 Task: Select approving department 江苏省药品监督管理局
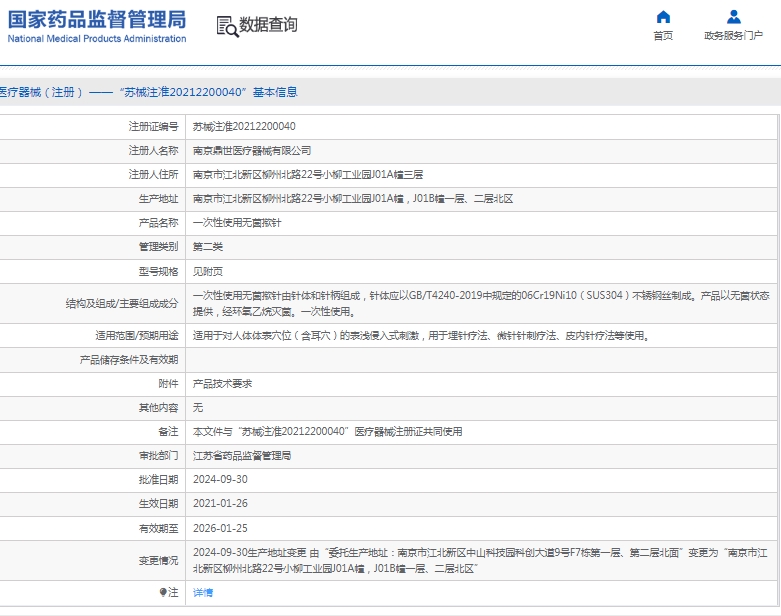point(242,456)
